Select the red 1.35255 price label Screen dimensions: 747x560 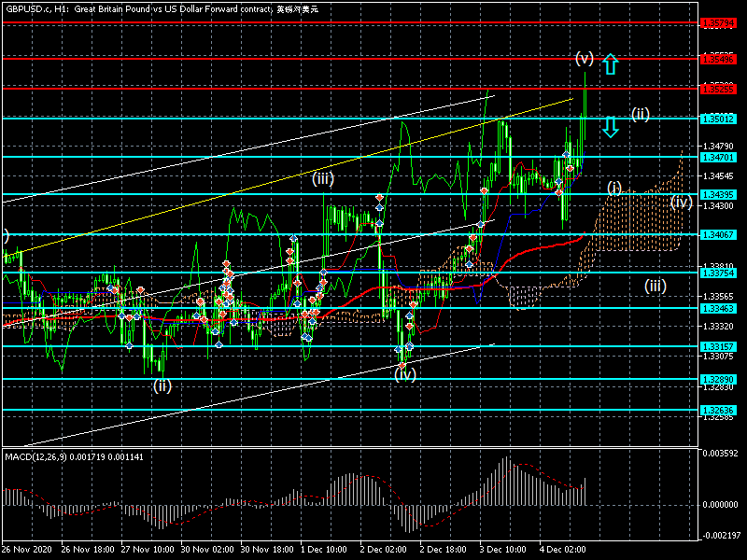[718, 89]
